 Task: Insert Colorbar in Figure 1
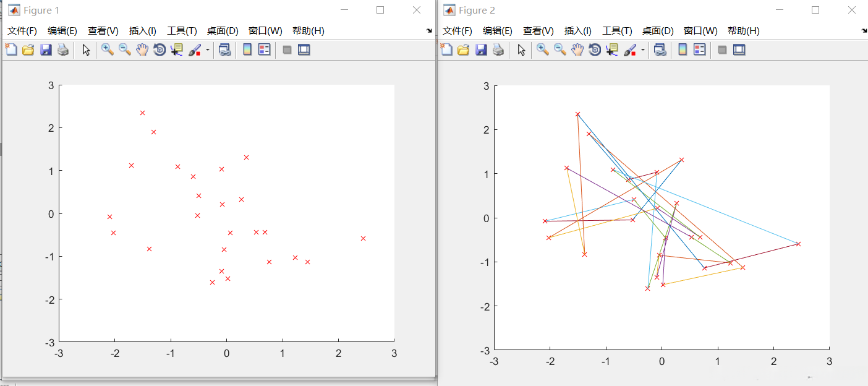point(247,50)
